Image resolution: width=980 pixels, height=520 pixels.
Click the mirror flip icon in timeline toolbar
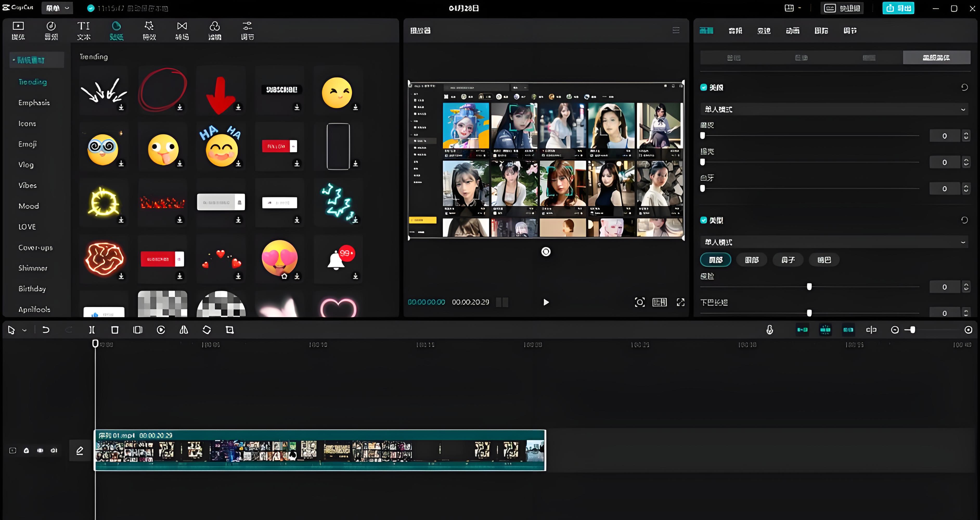(x=184, y=330)
